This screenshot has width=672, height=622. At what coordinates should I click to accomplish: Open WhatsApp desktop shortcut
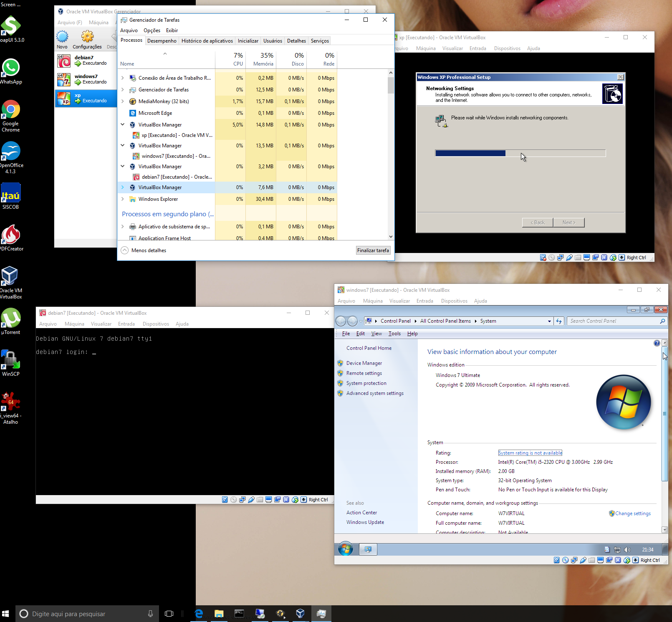point(11,71)
